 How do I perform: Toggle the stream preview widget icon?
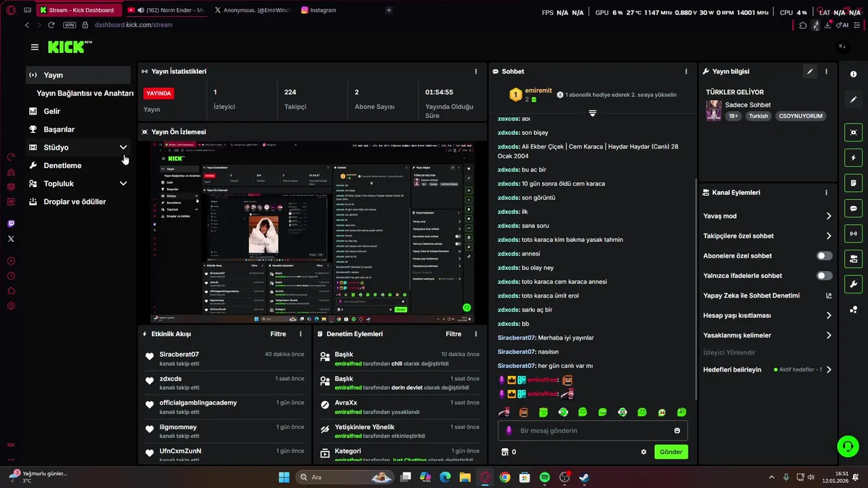click(x=853, y=133)
